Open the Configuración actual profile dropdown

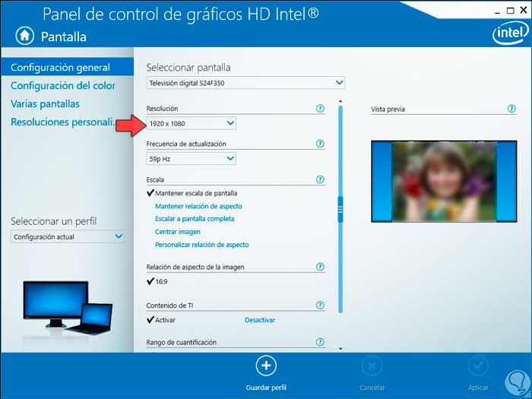[x=68, y=237]
